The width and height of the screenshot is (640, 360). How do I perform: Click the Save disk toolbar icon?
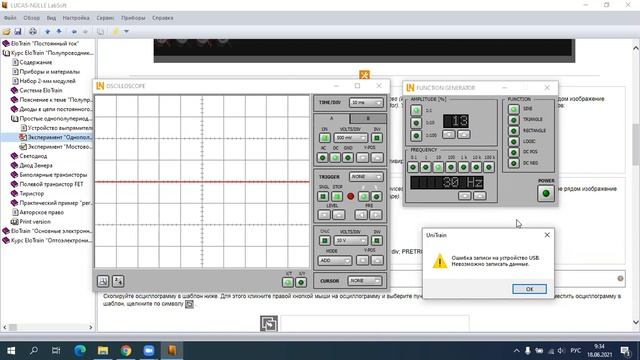[18, 31]
